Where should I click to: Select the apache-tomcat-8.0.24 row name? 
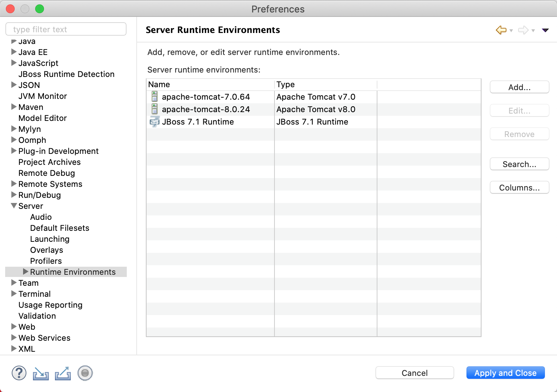206,109
